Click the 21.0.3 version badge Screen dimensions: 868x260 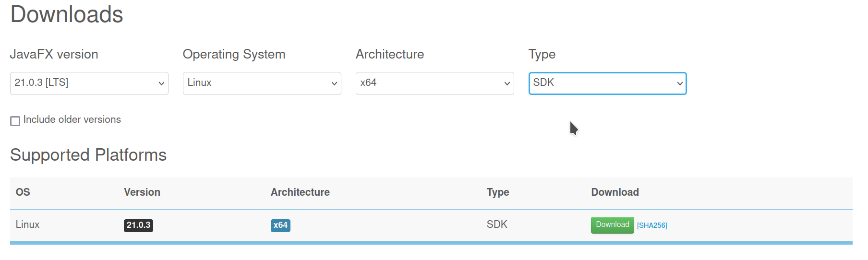[x=138, y=225]
